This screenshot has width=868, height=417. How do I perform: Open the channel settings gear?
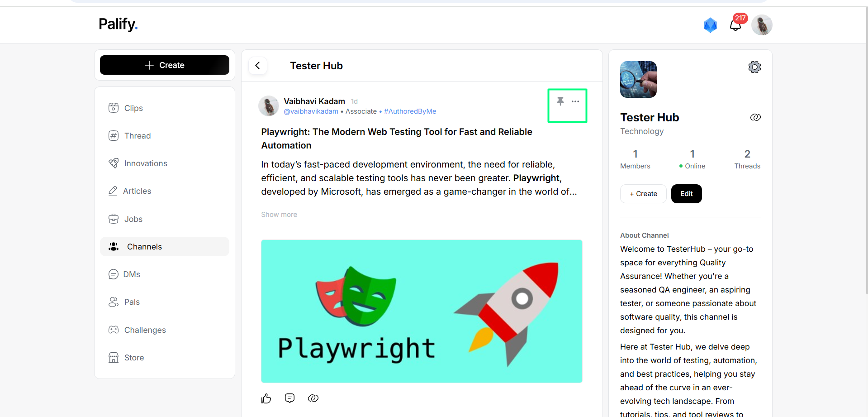pyautogui.click(x=754, y=67)
